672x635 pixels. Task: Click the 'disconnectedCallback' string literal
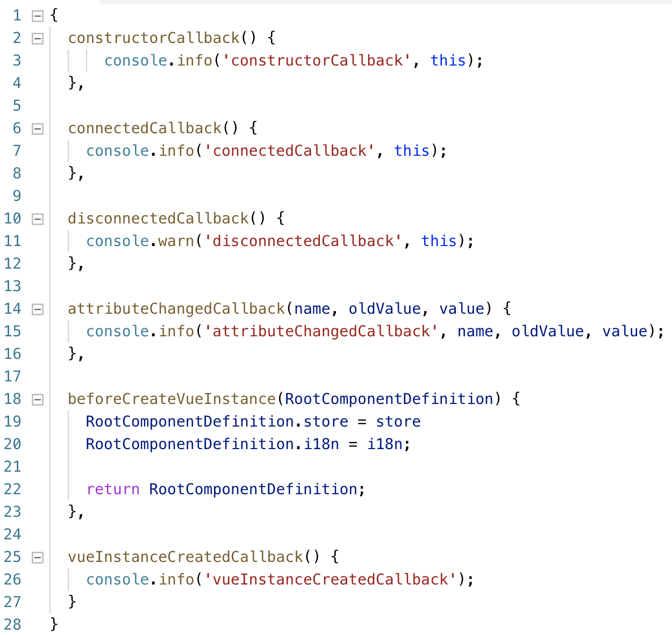point(303,241)
